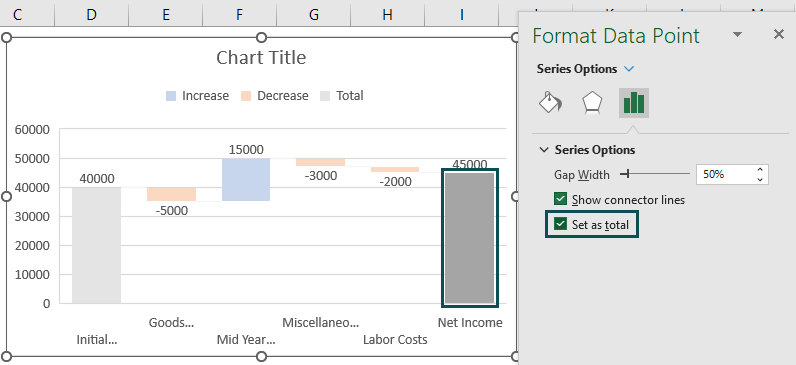Screen dimensions: 796x365
Task: Click the -2000 data label
Action: click(x=394, y=182)
